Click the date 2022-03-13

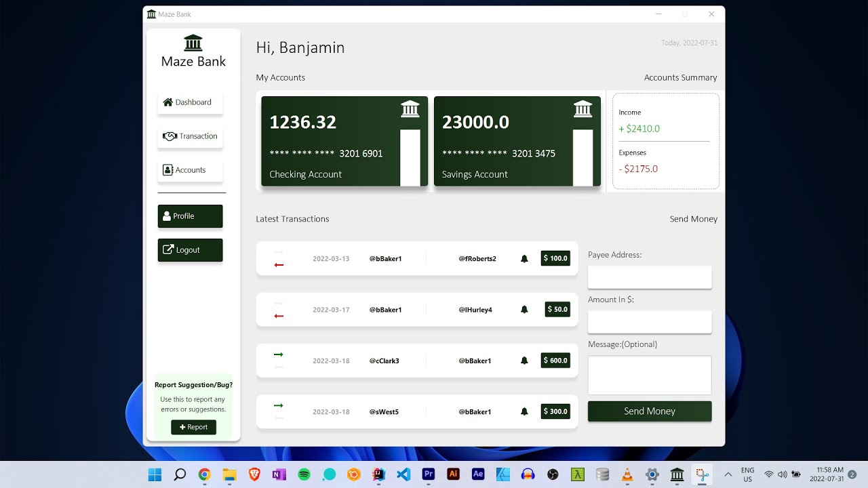(331, 259)
